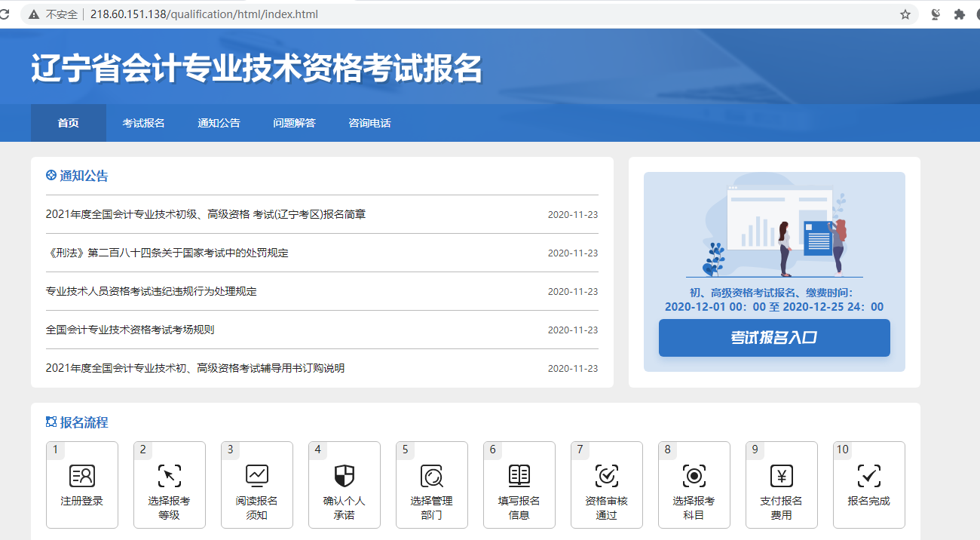Open the browser extensions puzzle icon
980x540 pixels.
point(960,14)
